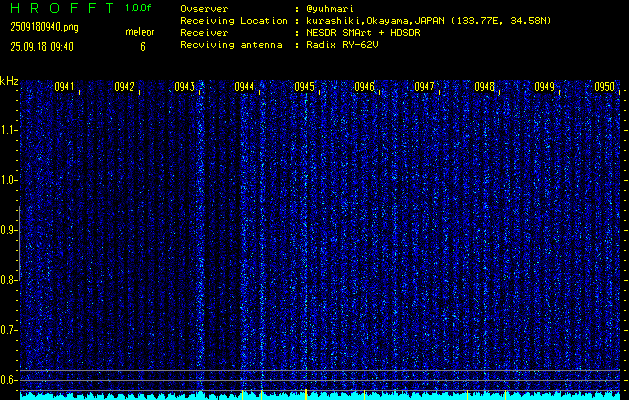Click the Receiving Location label

click(x=234, y=21)
